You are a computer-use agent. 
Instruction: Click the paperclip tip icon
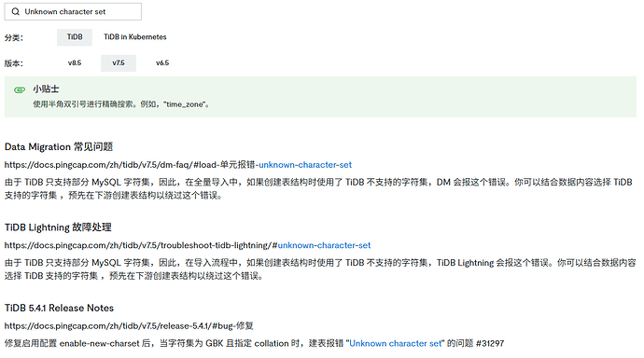[20, 89]
